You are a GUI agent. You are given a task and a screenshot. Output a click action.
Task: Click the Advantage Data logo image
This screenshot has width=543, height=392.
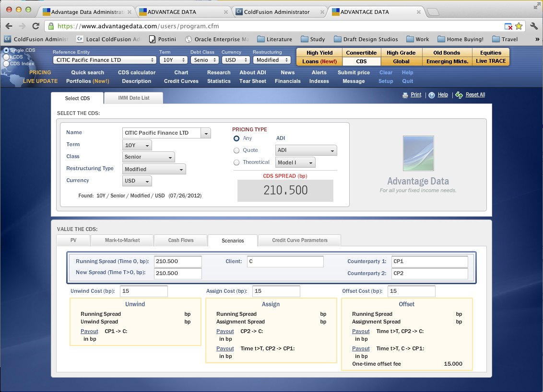coord(418,153)
